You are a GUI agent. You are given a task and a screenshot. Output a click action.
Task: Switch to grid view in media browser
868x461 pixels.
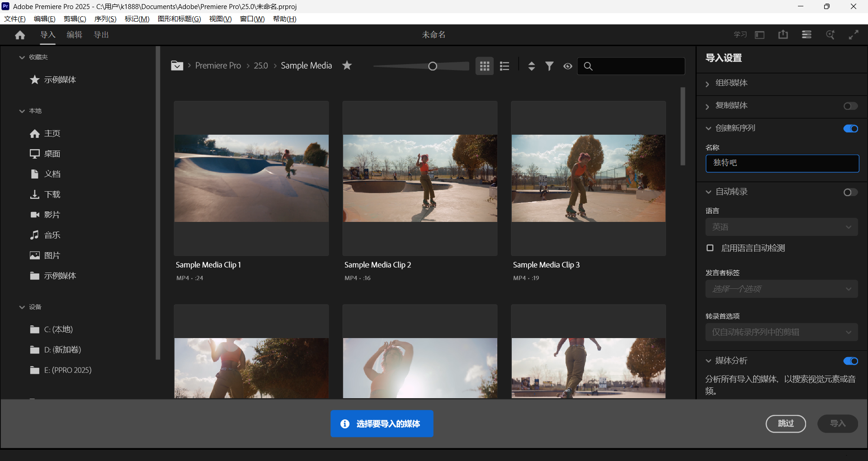tap(484, 66)
